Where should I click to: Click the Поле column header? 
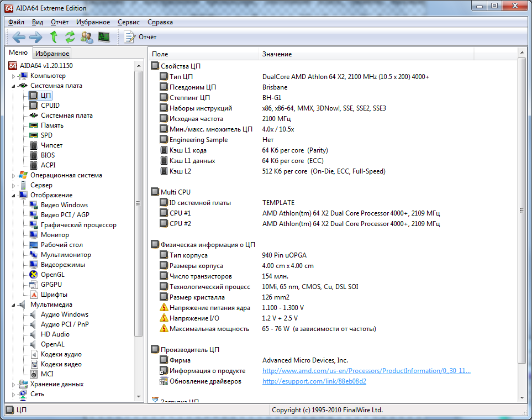click(203, 54)
